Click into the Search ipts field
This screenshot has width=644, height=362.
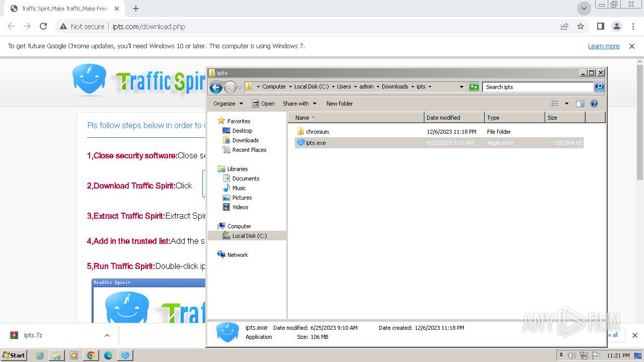[x=538, y=87]
